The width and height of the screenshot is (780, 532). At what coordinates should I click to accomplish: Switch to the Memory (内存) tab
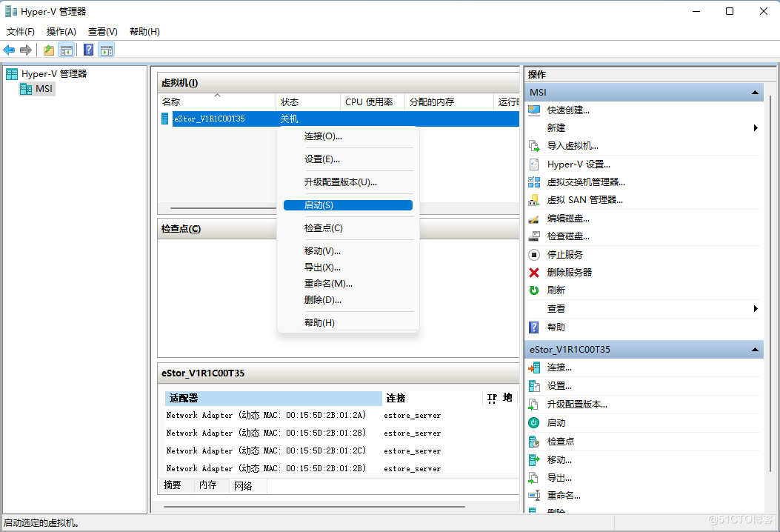point(208,485)
